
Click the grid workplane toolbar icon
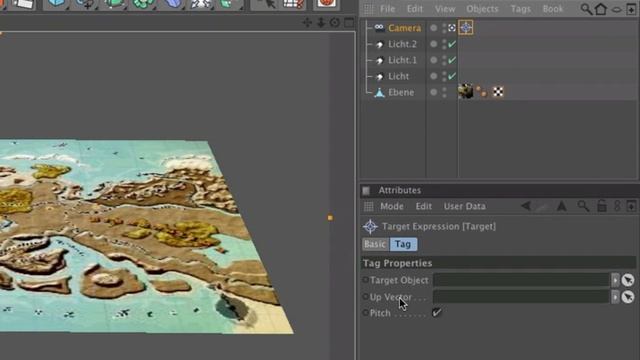293,4
